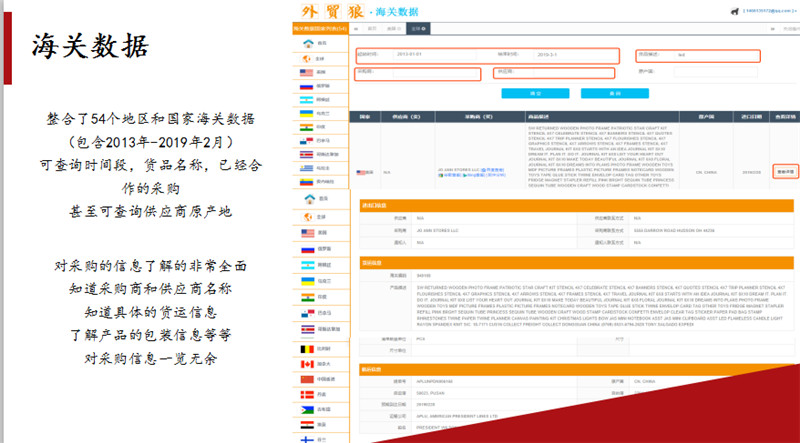Click the 采购商（买） column header
800x443 pixels.
481,117
